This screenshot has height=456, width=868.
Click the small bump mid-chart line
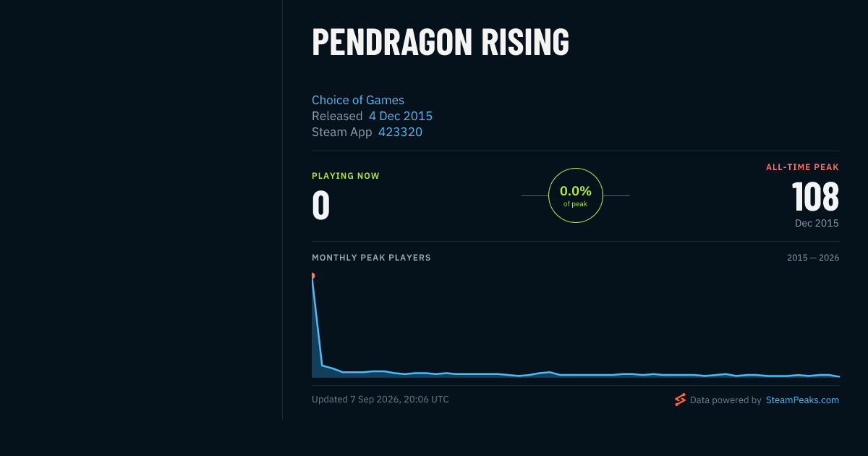(550, 372)
